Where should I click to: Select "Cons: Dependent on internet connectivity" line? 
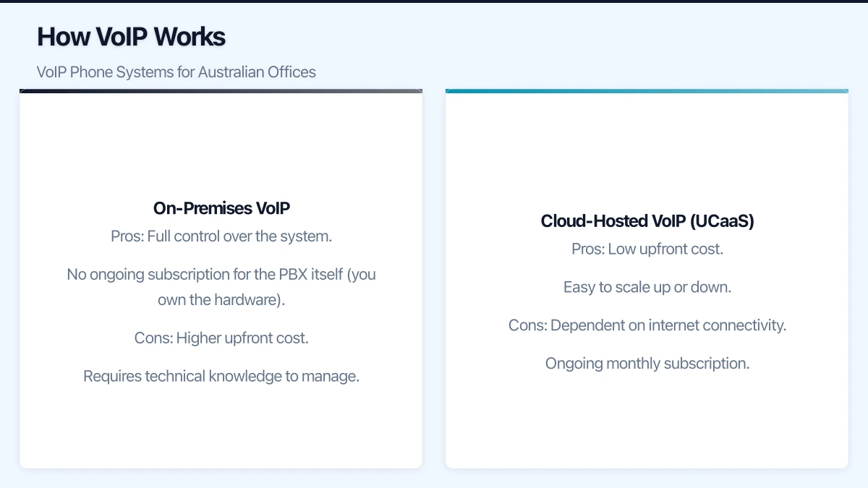(647, 325)
